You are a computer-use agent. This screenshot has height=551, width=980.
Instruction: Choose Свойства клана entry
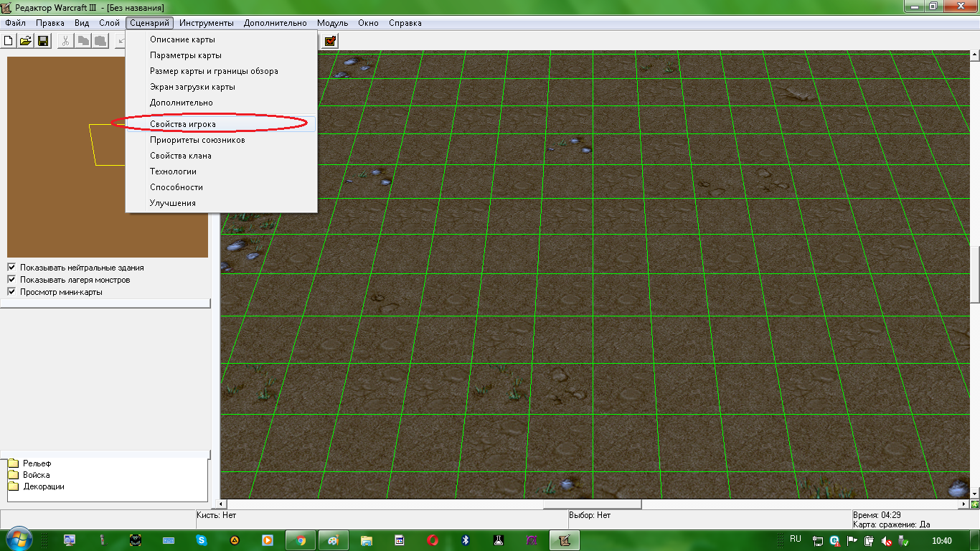[x=221, y=156]
